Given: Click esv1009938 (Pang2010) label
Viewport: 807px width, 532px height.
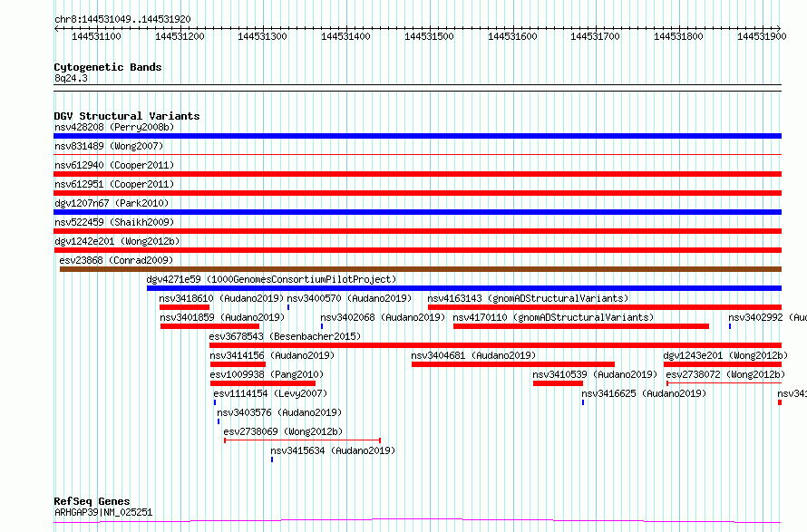Looking at the screenshot, I should tap(267, 374).
